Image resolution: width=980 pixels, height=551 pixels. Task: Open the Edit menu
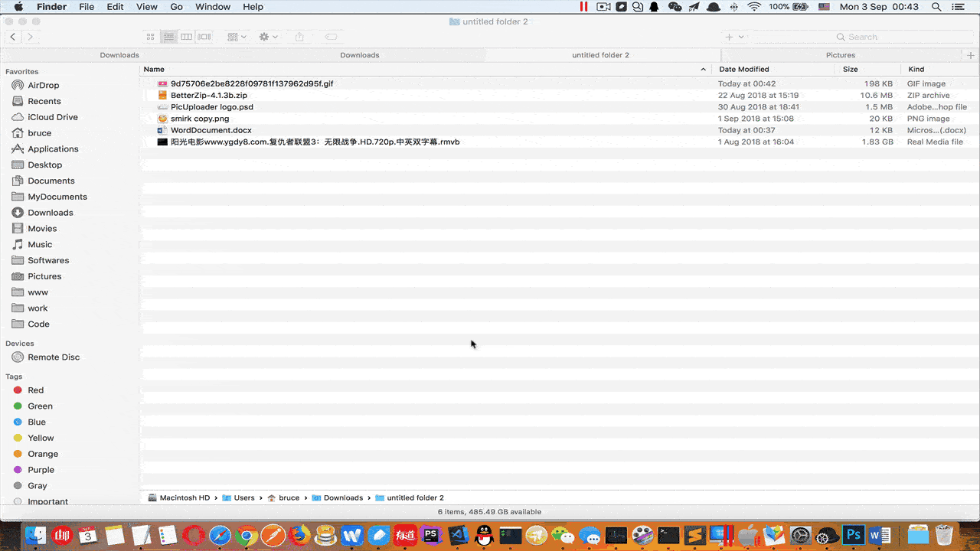[115, 7]
